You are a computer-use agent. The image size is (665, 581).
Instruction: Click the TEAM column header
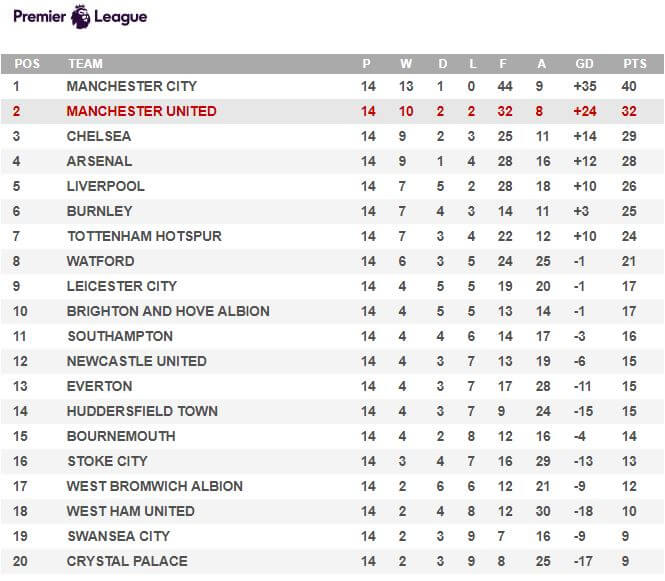(85, 64)
